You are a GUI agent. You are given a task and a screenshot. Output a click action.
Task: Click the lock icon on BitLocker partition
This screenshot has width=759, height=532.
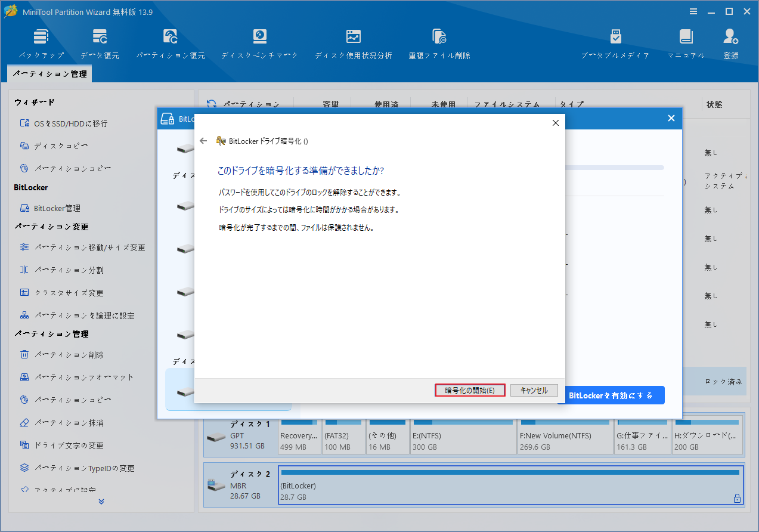pos(737,498)
